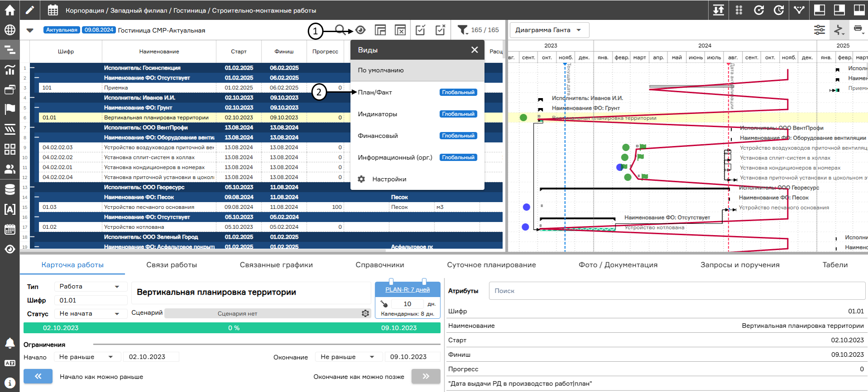Image resolution: width=868 pixels, height=392 pixels.
Task: Click the grey double-right arrow button
Action: pyautogui.click(x=426, y=376)
